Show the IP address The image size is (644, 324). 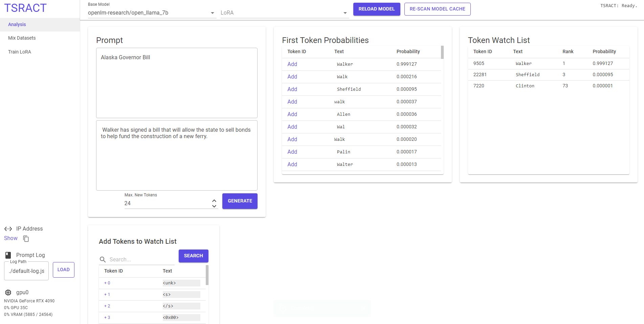click(11, 238)
